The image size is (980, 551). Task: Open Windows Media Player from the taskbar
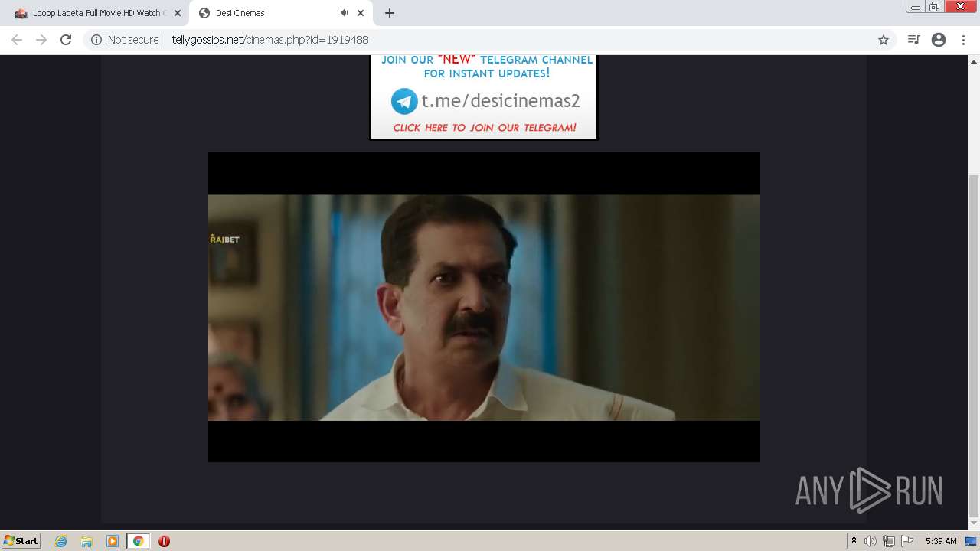click(x=113, y=541)
